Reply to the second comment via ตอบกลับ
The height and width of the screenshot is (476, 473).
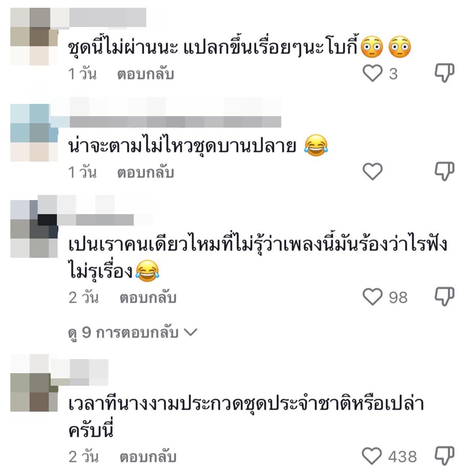146,172
